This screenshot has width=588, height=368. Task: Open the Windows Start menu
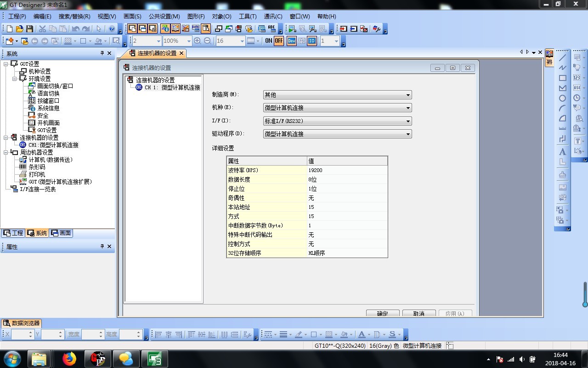(12, 359)
